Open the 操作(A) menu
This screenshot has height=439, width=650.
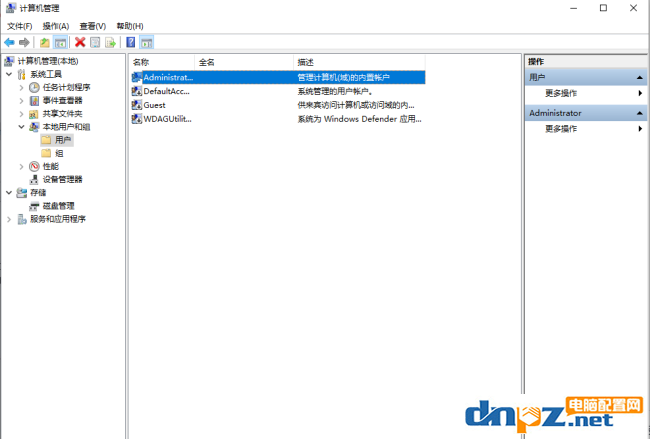(x=56, y=26)
